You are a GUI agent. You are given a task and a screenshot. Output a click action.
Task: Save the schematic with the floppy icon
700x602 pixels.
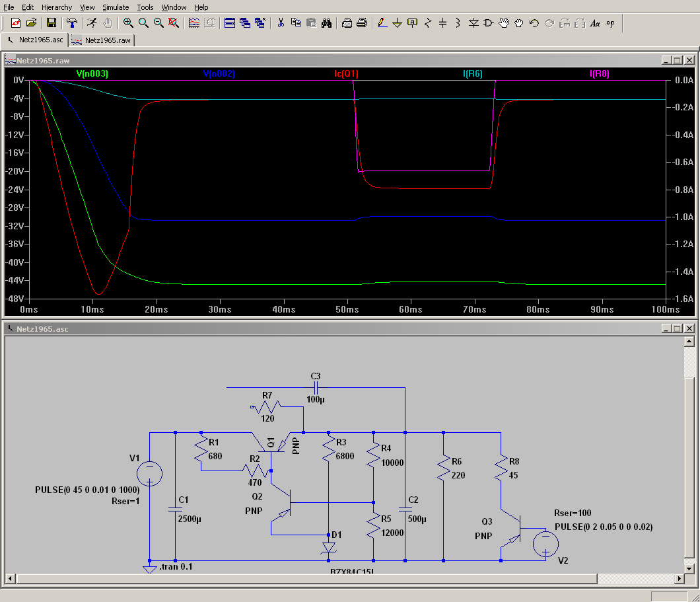(52, 22)
